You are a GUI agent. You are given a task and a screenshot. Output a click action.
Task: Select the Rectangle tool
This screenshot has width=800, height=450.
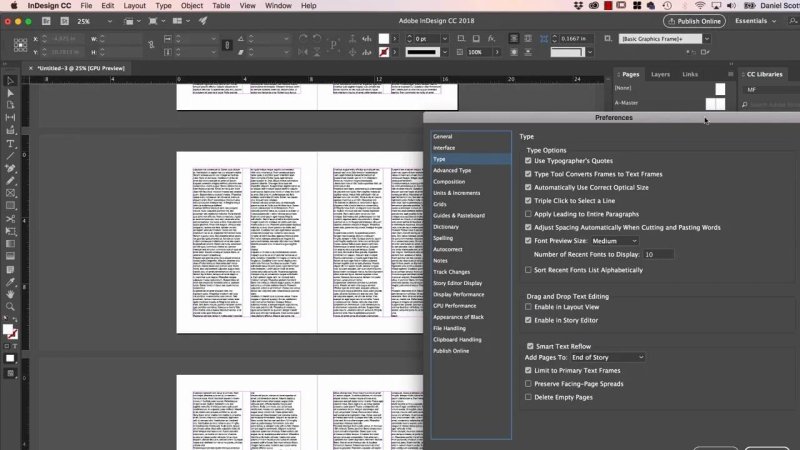[x=10, y=206]
